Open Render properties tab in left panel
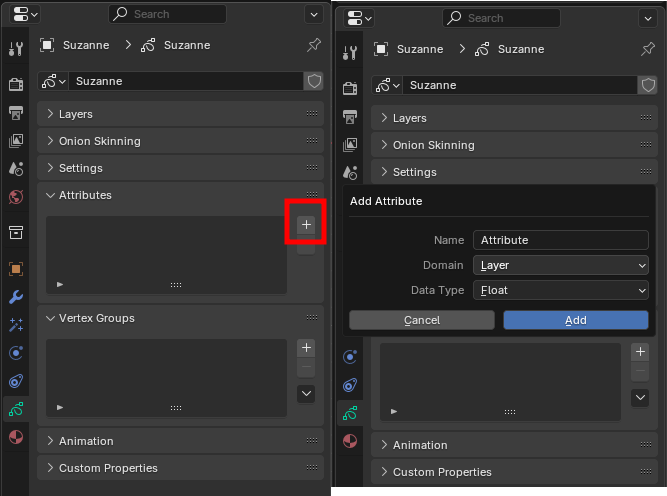 [x=16, y=84]
